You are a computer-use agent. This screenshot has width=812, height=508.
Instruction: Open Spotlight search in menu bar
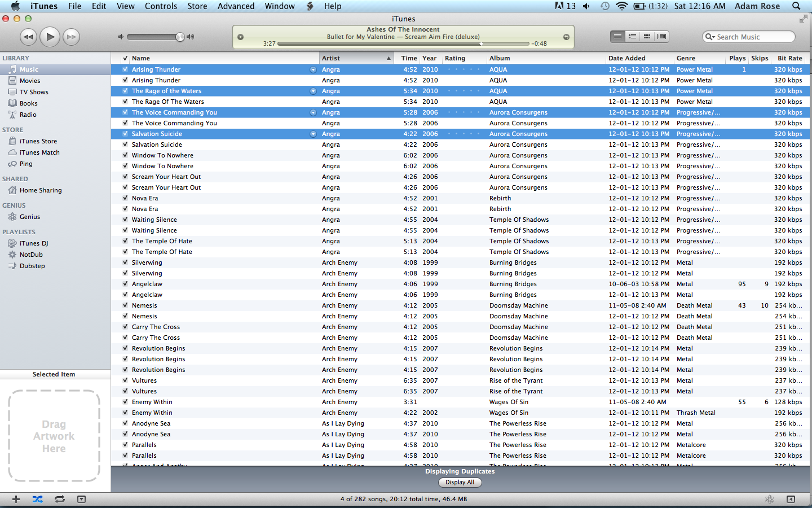pyautogui.click(x=796, y=6)
